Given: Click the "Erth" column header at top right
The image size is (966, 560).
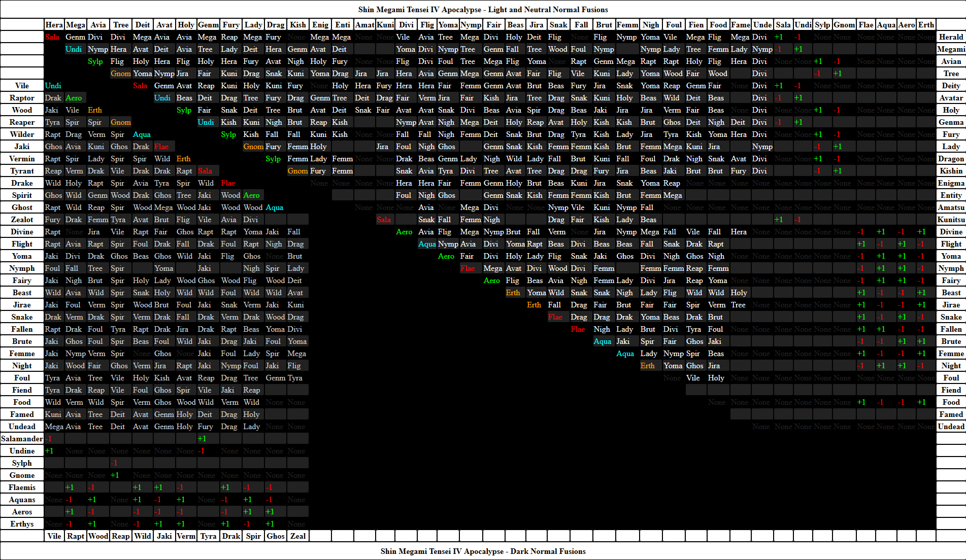Looking at the screenshot, I should (926, 25).
